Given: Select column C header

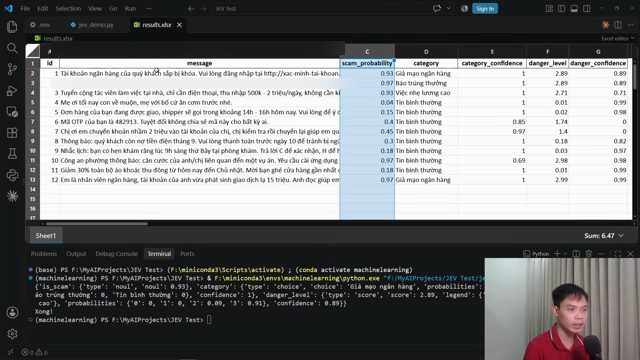Looking at the screenshot, I should click(367, 51).
